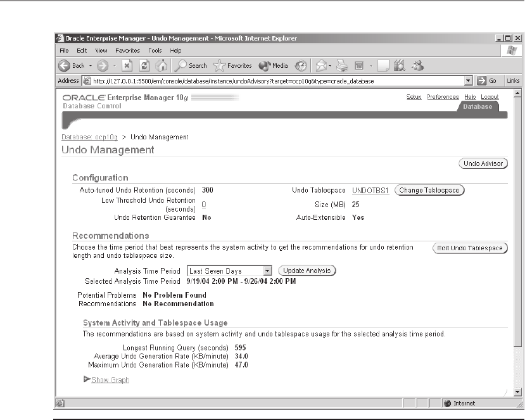Click the Mail envelope icon

point(320,66)
